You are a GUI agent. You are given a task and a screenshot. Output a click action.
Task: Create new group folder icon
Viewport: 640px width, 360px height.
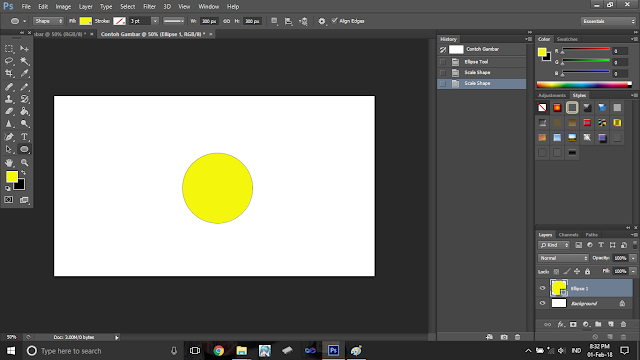coord(598,324)
